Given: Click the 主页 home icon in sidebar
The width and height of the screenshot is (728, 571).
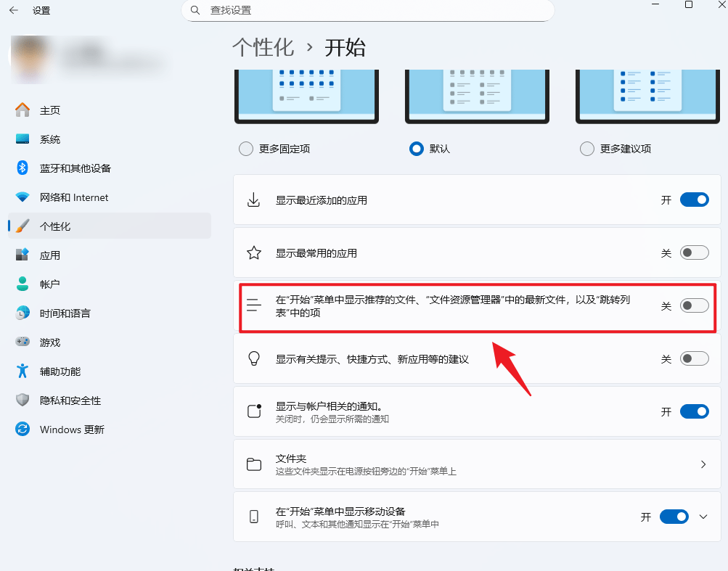Looking at the screenshot, I should click(23, 110).
